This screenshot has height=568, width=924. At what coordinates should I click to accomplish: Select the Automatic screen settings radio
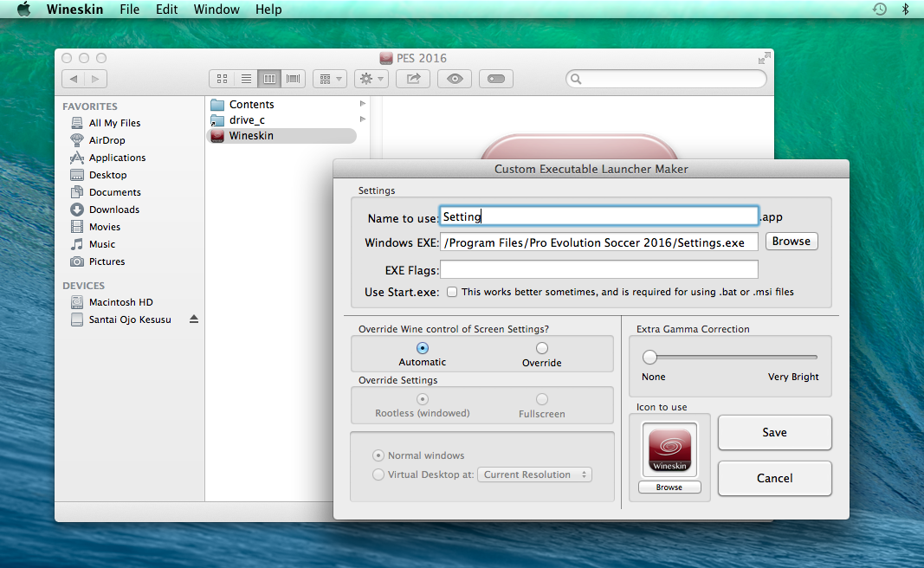[x=423, y=348]
